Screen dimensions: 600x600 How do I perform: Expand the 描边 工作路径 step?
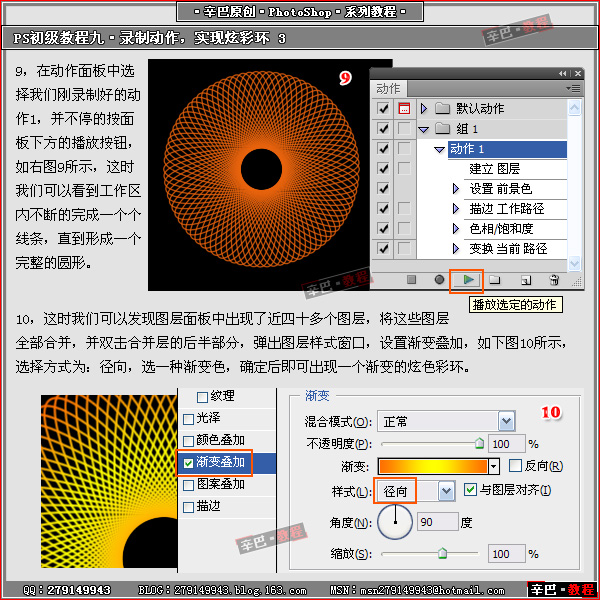click(455, 209)
